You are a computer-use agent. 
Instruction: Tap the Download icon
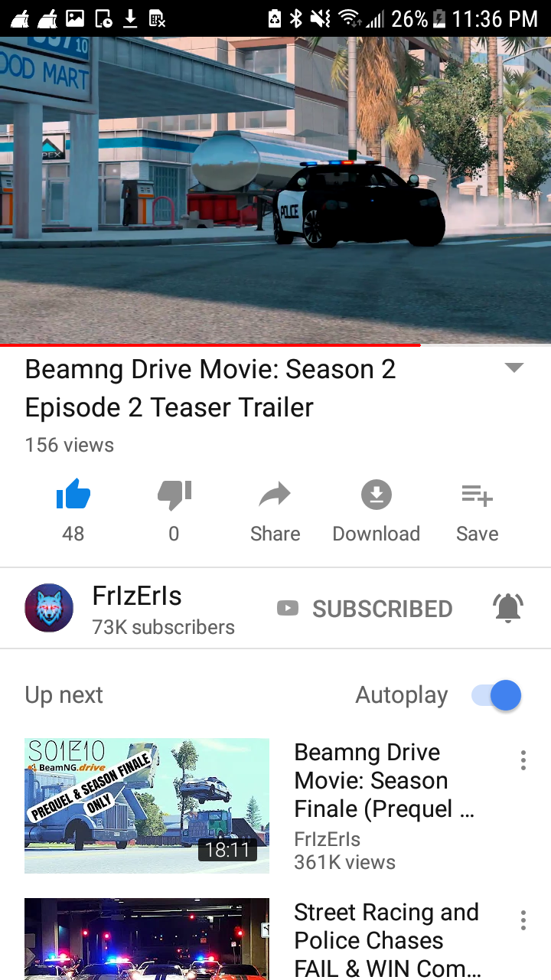(376, 495)
